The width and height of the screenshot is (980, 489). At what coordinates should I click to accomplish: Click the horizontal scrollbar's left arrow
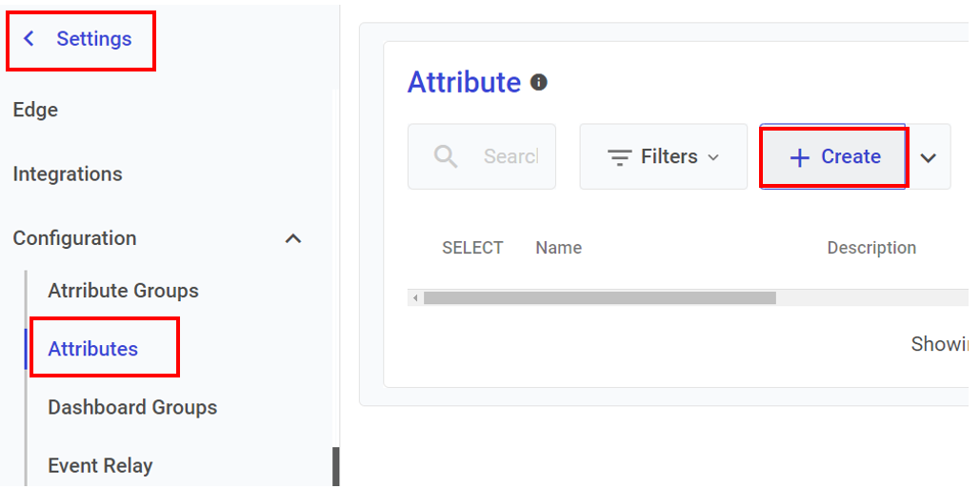point(415,298)
